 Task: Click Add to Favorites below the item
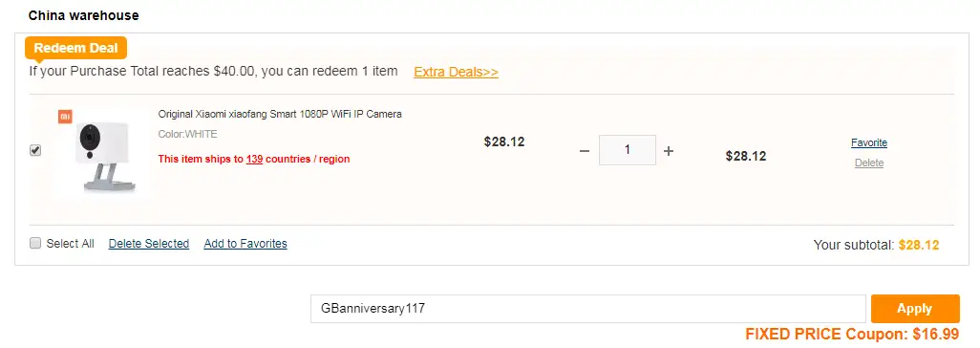[x=245, y=244]
